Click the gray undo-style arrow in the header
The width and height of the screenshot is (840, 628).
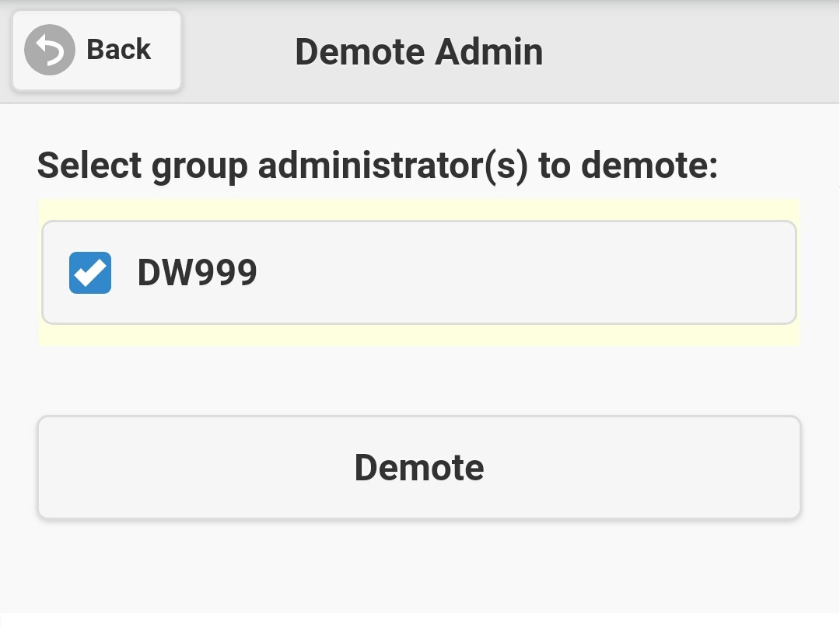[50, 50]
